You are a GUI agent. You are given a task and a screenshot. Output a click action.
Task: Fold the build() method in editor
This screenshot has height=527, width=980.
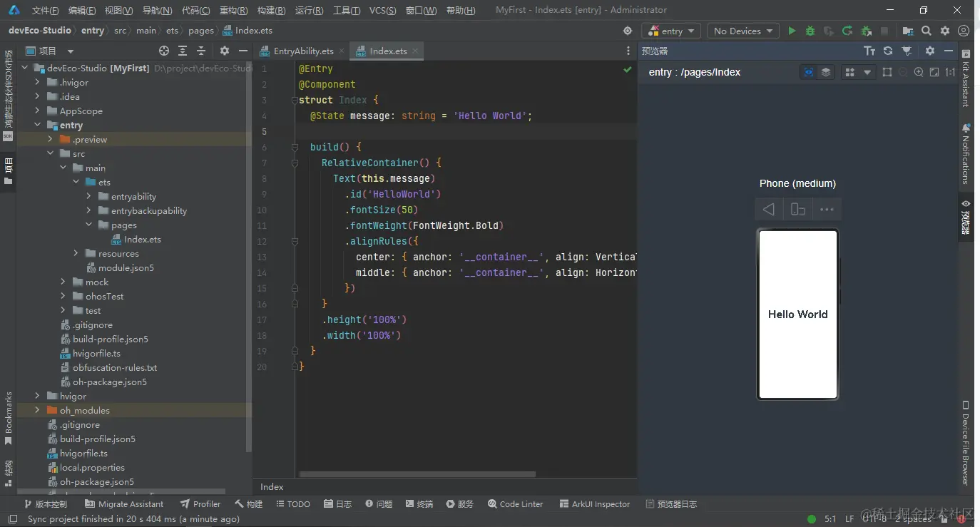(x=294, y=147)
